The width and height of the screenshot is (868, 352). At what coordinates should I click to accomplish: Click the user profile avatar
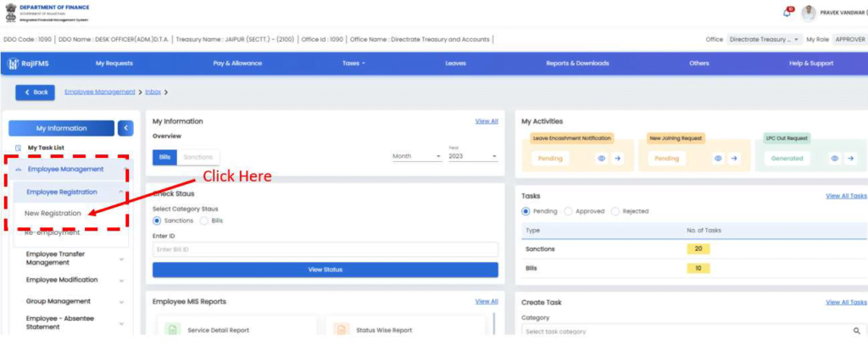click(809, 14)
